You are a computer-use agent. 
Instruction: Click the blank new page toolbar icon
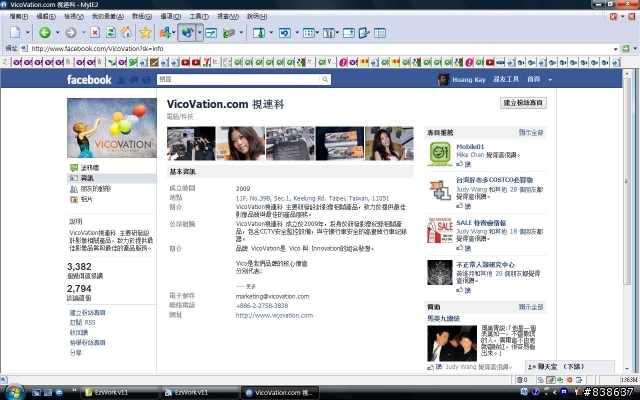pyautogui.click(x=15, y=33)
